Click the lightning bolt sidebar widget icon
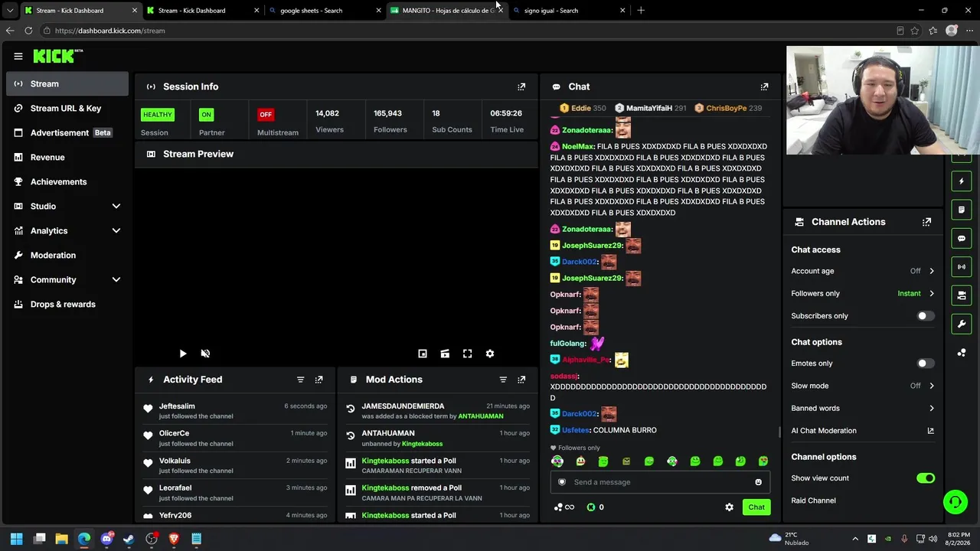980x551 pixels. 962,181
